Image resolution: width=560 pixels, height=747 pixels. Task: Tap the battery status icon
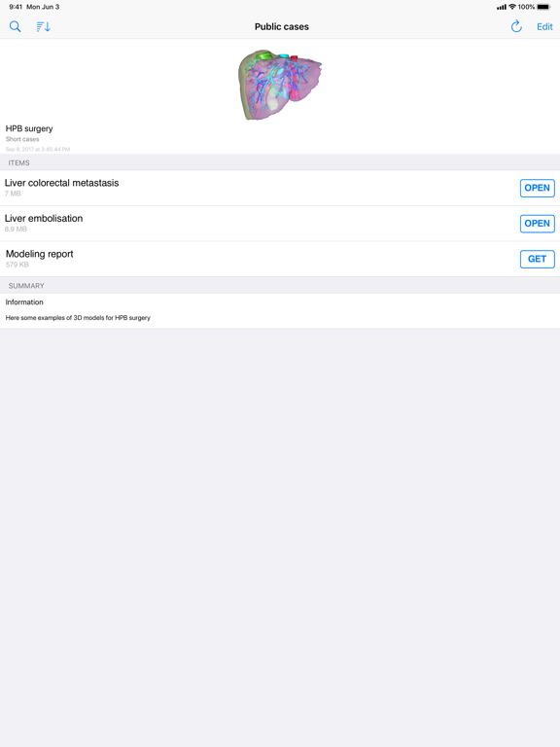tap(543, 7)
